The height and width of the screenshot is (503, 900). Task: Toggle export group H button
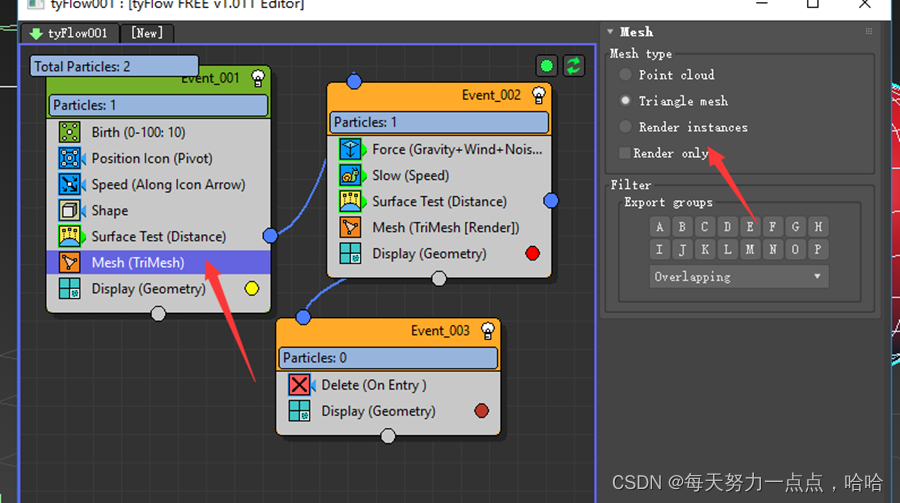(818, 227)
